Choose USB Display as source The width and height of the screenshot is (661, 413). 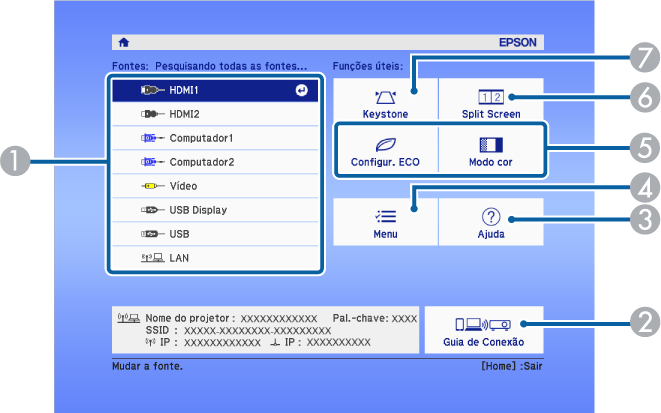click(214, 210)
